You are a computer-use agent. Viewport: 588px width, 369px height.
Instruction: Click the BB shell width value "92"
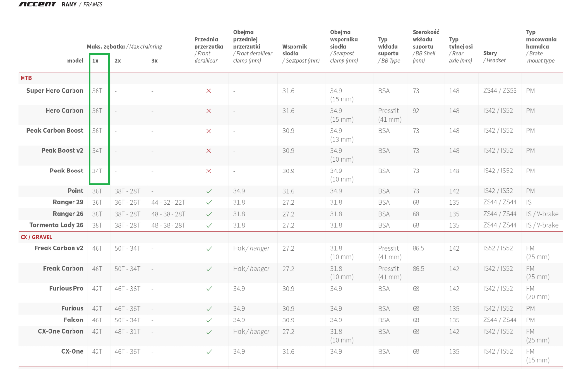click(416, 111)
